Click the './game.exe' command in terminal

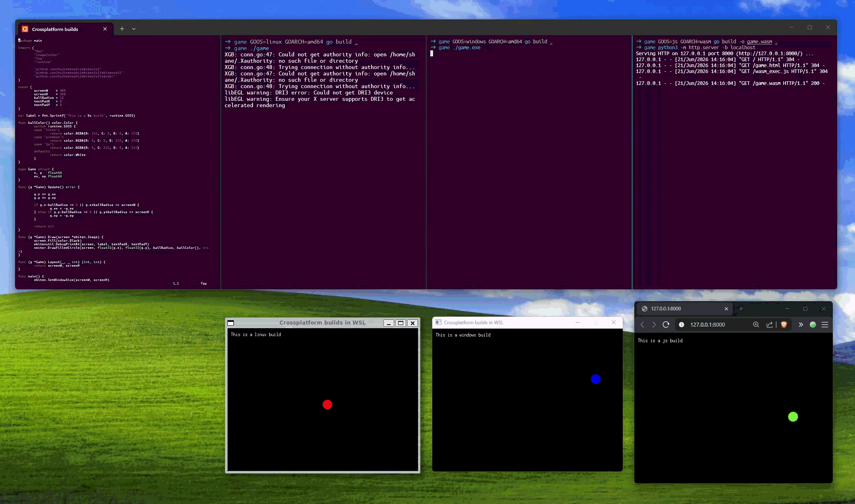[467, 48]
